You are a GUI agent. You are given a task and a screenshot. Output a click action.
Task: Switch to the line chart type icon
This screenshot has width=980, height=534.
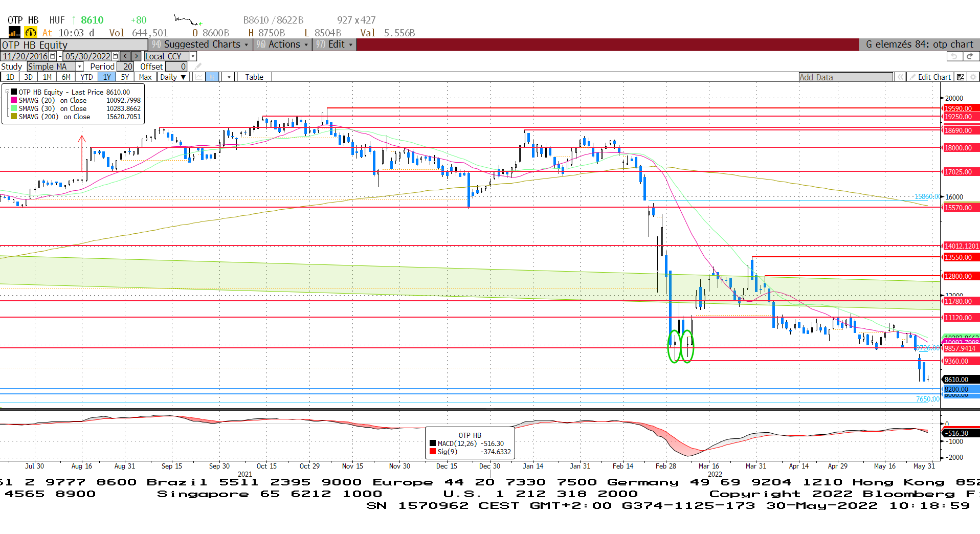click(x=198, y=77)
